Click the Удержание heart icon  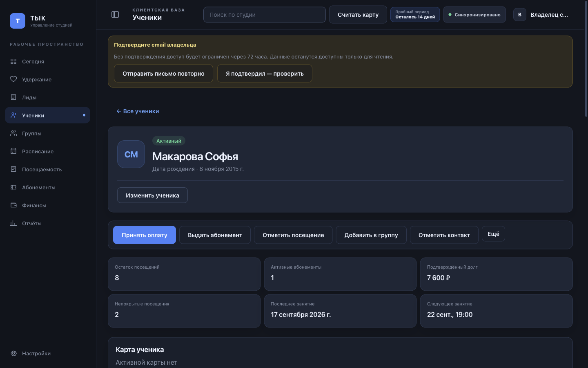tap(13, 79)
